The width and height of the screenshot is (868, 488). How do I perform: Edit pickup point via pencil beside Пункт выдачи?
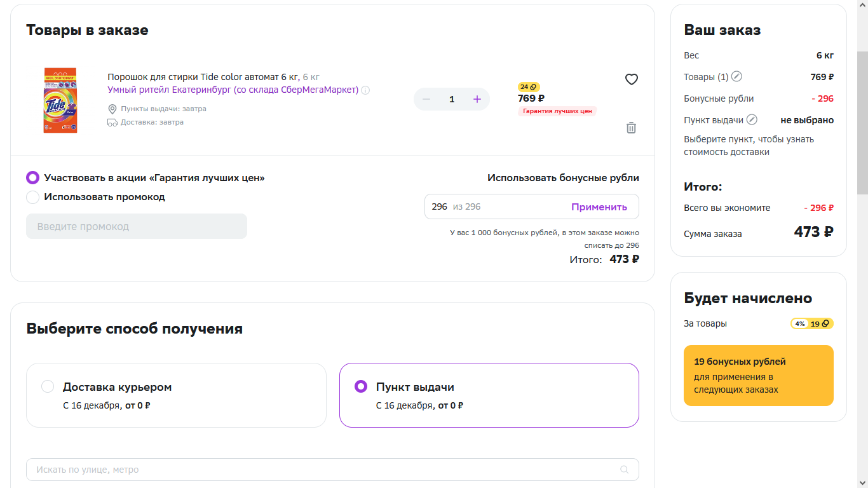[x=752, y=119]
